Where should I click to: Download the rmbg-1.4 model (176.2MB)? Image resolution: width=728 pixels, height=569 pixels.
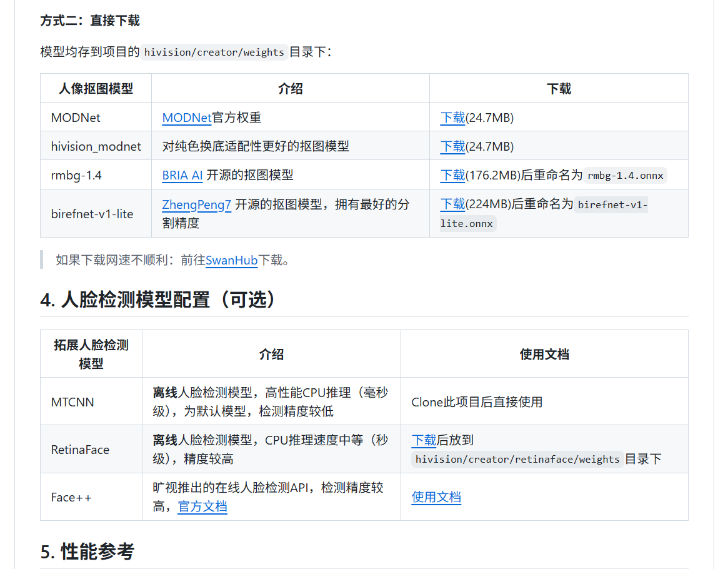coord(452,175)
